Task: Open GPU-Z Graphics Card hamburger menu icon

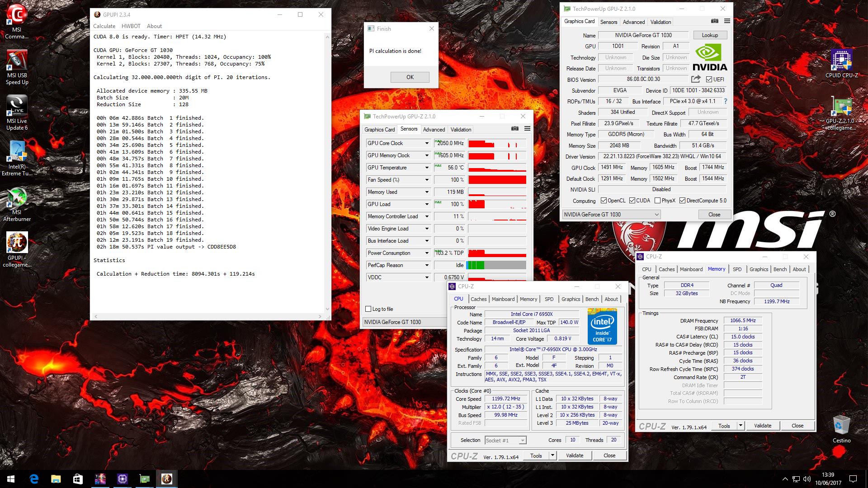Action: click(727, 21)
